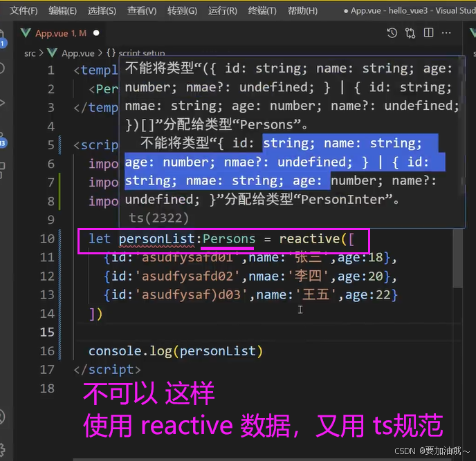Open the 帮助(H) menu

pos(302,11)
